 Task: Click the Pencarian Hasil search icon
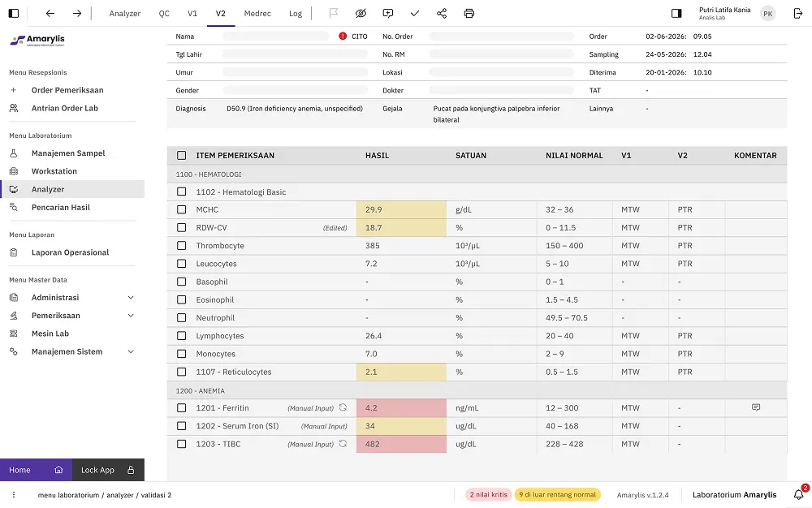pyautogui.click(x=14, y=208)
